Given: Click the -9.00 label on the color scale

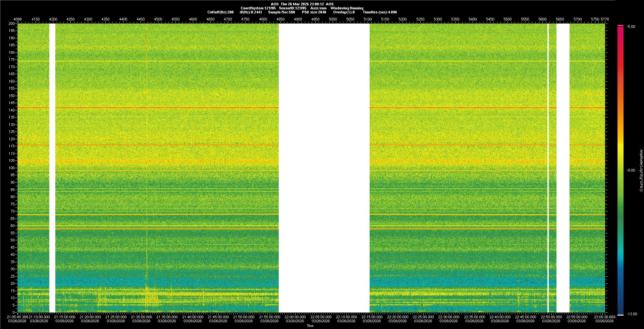Looking at the screenshot, I should (631, 170).
